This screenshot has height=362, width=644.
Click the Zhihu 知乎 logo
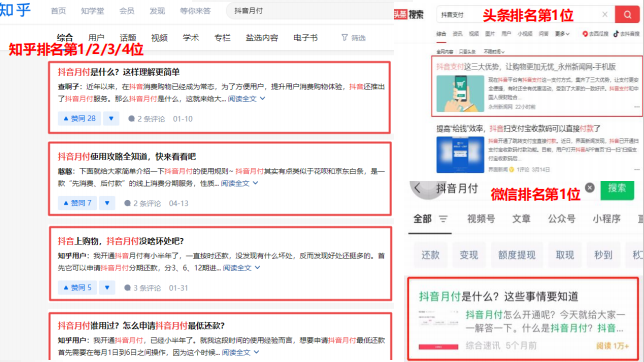click(15, 10)
